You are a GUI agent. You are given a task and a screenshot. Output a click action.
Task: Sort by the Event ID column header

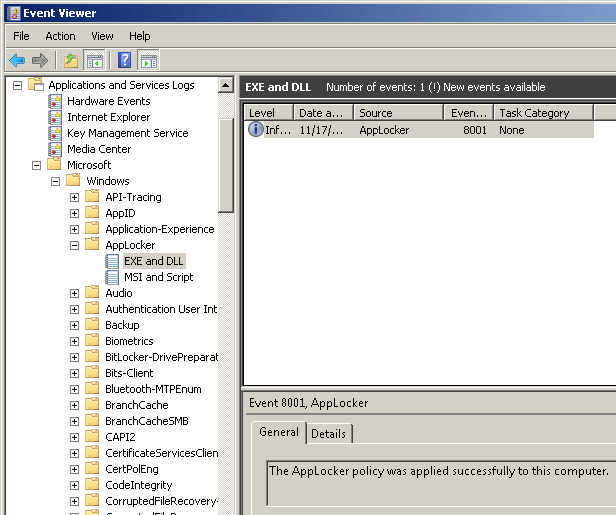[468, 113]
